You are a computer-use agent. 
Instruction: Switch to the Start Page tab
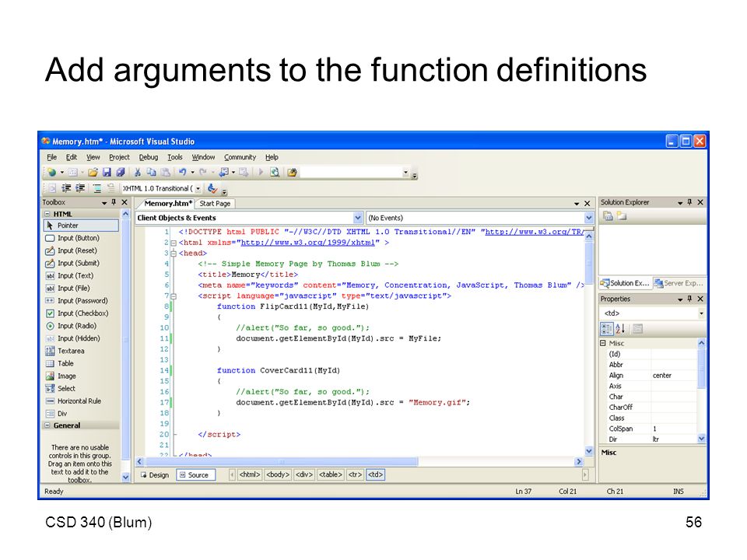coord(215,204)
